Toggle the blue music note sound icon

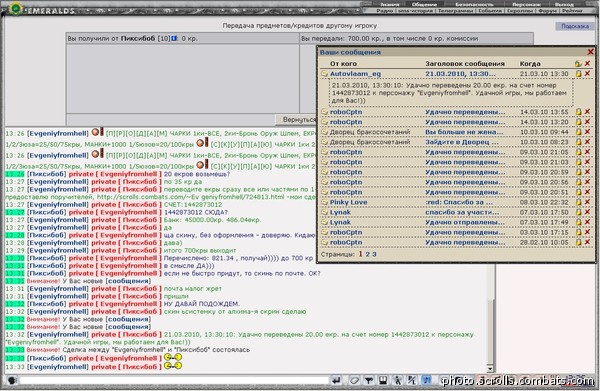pos(426,380)
